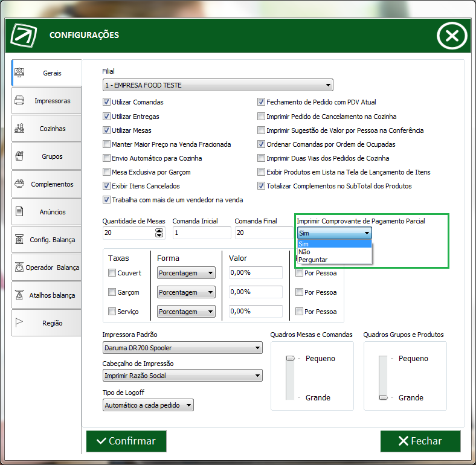Toggle Exibir Itens Cancelados checkbox
The height and width of the screenshot is (465, 476).
point(106,186)
